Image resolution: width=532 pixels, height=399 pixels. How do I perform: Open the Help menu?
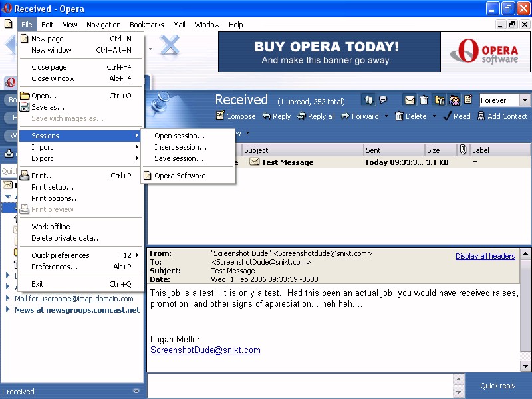235,25
